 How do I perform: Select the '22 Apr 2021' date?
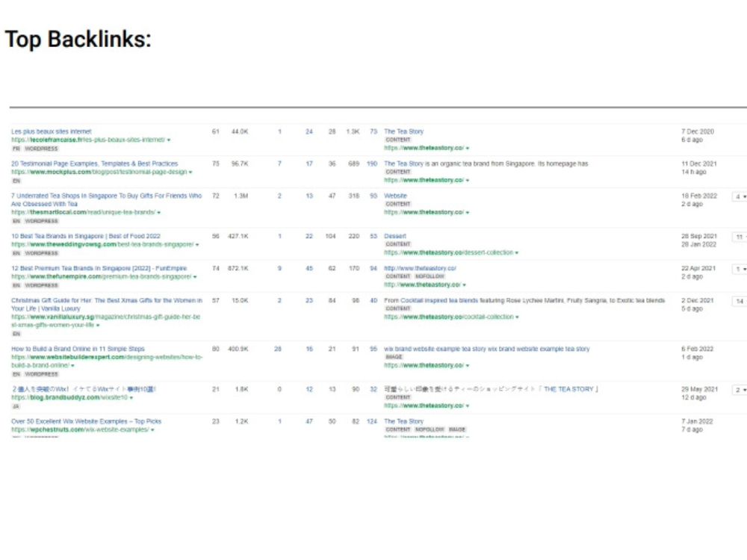698,268
